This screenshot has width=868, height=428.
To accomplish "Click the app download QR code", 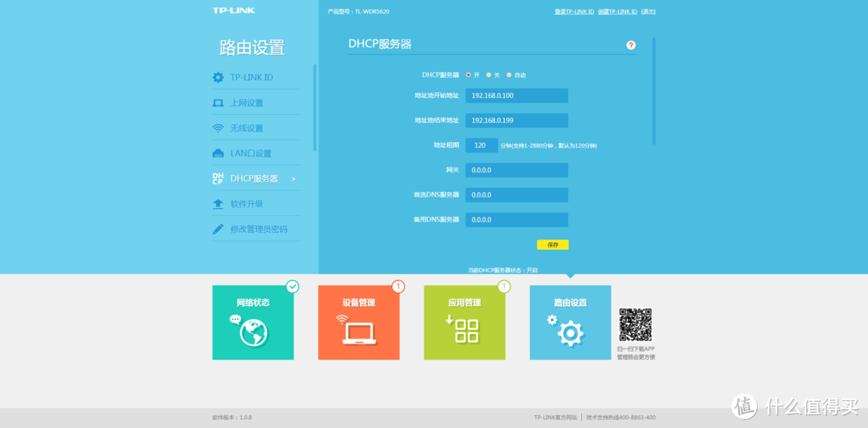I will [636, 324].
